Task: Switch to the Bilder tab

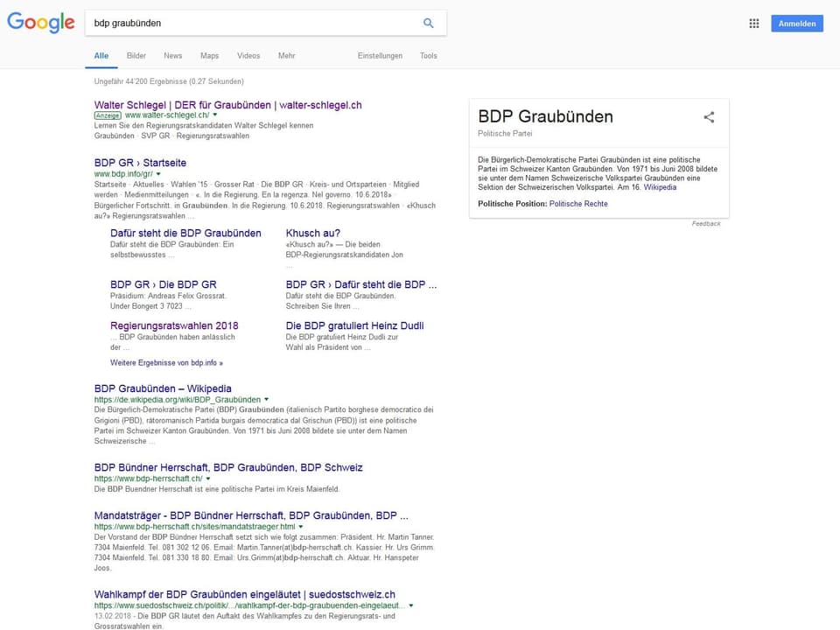Action: click(x=136, y=56)
